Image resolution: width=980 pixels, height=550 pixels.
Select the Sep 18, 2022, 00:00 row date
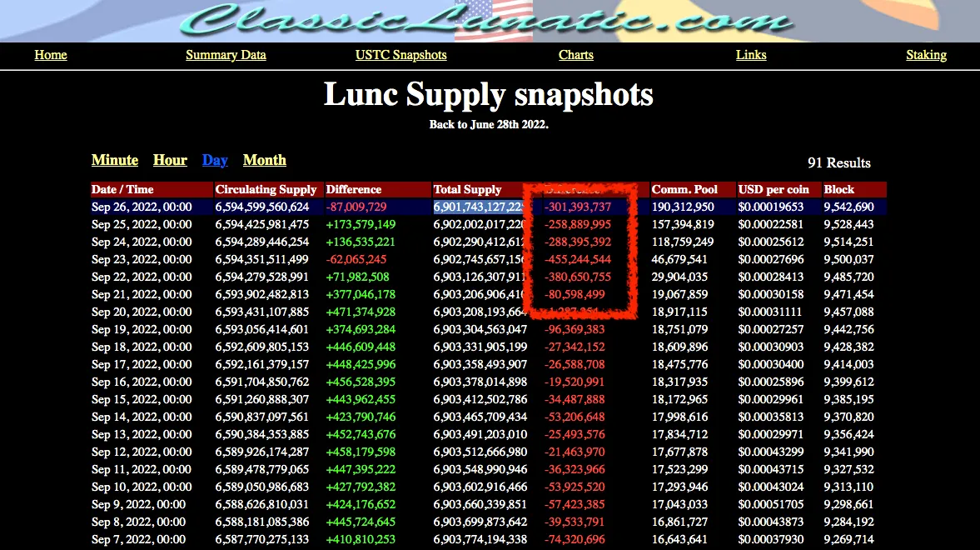point(142,347)
